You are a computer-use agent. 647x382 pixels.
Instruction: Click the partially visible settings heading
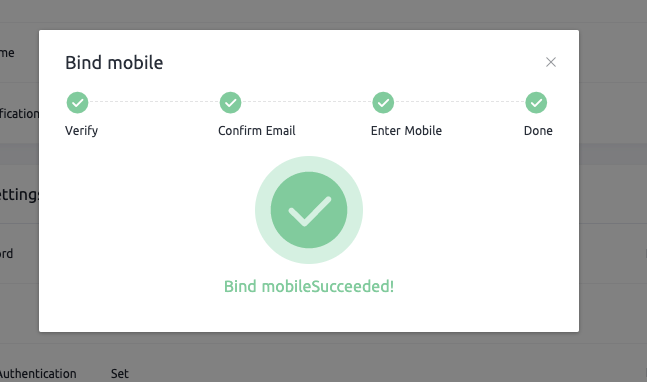pos(19,194)
